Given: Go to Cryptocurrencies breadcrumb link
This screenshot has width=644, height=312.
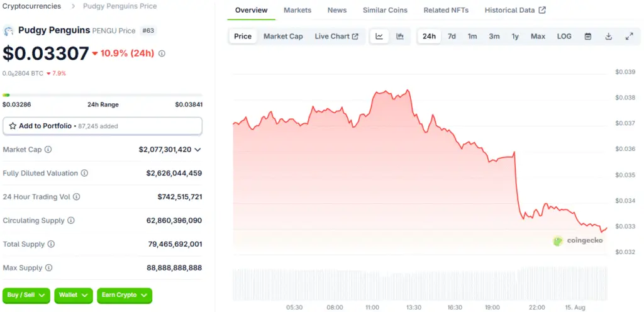Looking at the screenshot, I should click(31, 6).
